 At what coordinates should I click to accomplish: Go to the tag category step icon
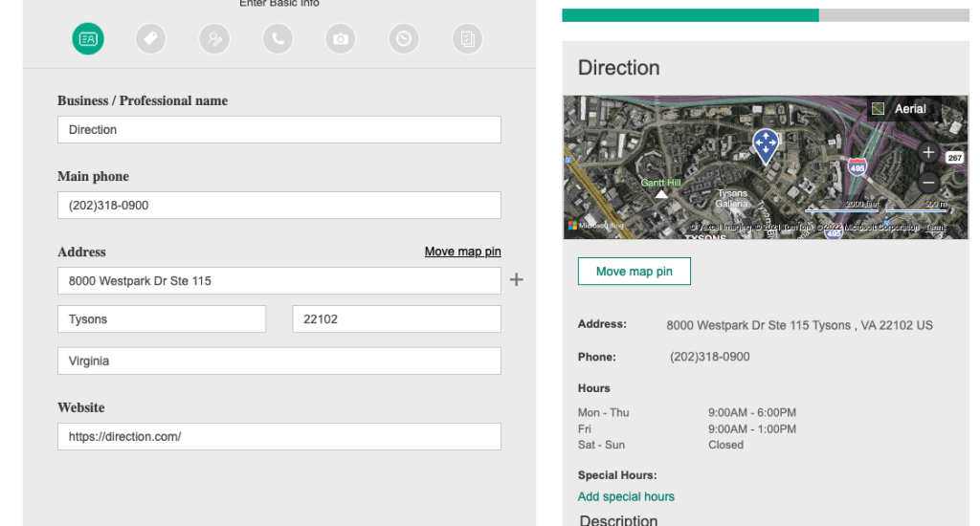click(x=150, y=39)
